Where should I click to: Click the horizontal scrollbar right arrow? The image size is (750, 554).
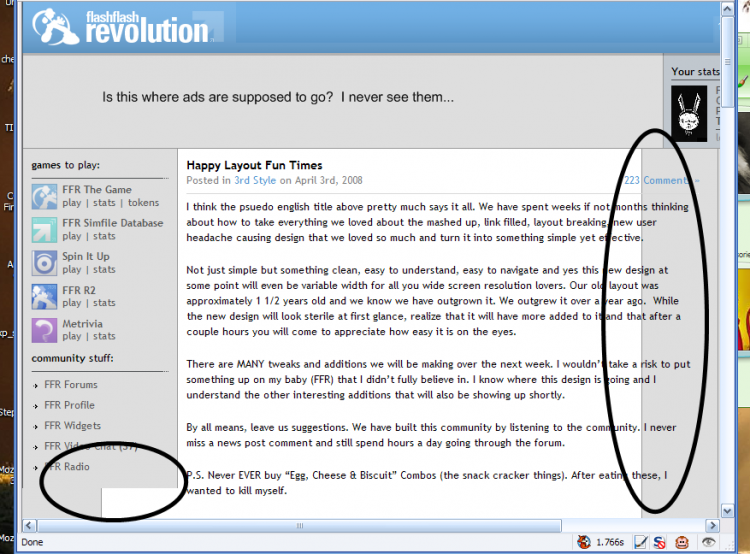[711, 524]
